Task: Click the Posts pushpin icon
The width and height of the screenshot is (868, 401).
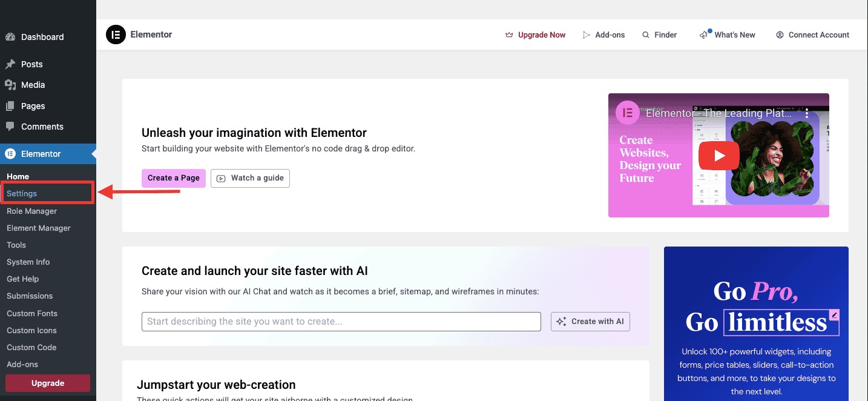Action: point(10,64)
